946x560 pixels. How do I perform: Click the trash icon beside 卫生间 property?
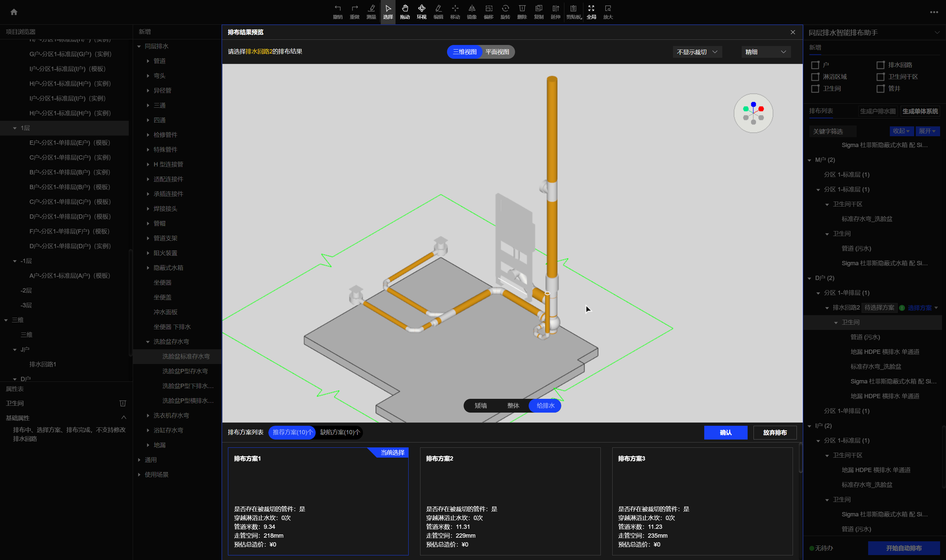coord(123,403)
